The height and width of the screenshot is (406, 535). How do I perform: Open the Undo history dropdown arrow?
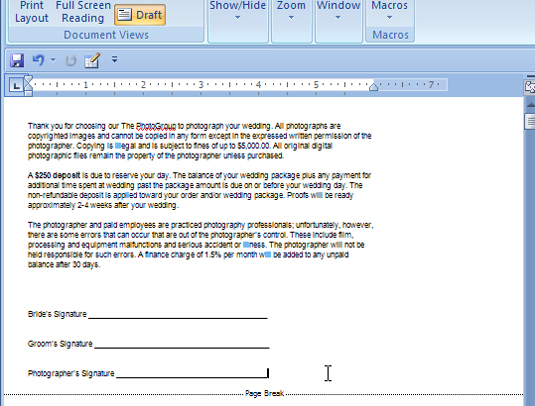pos(53,60)
